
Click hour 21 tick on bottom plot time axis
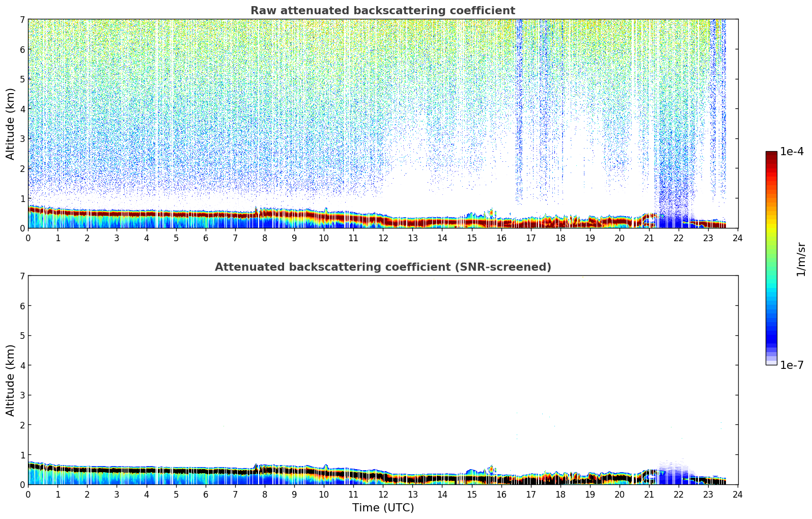coord(649,494)
